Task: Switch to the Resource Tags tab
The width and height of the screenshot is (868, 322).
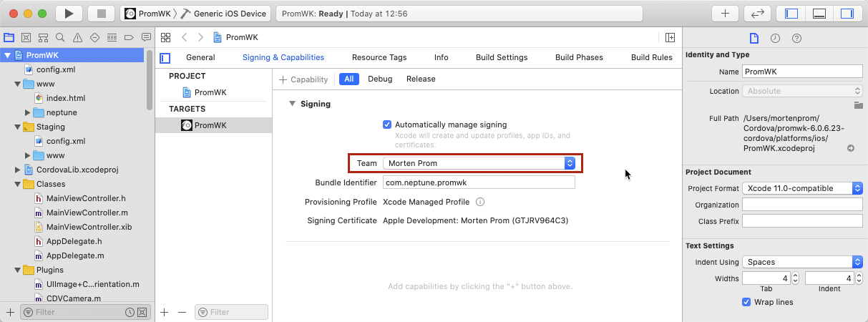Action: (379, 57)
